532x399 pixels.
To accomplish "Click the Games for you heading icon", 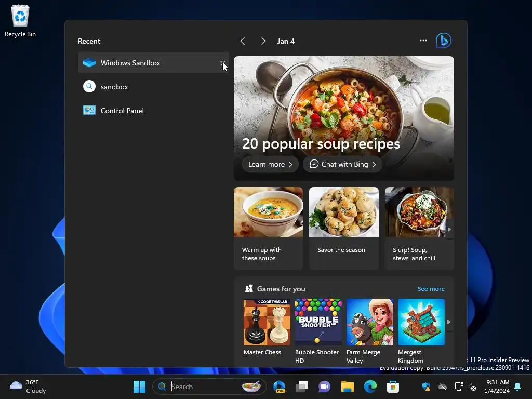I will tap(249, 289).
